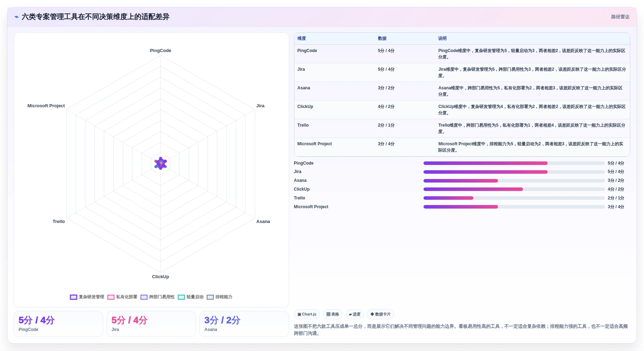Select the ClickUp table row name
The height and width of the screenshot is (351, 644).
coord(305,107)
